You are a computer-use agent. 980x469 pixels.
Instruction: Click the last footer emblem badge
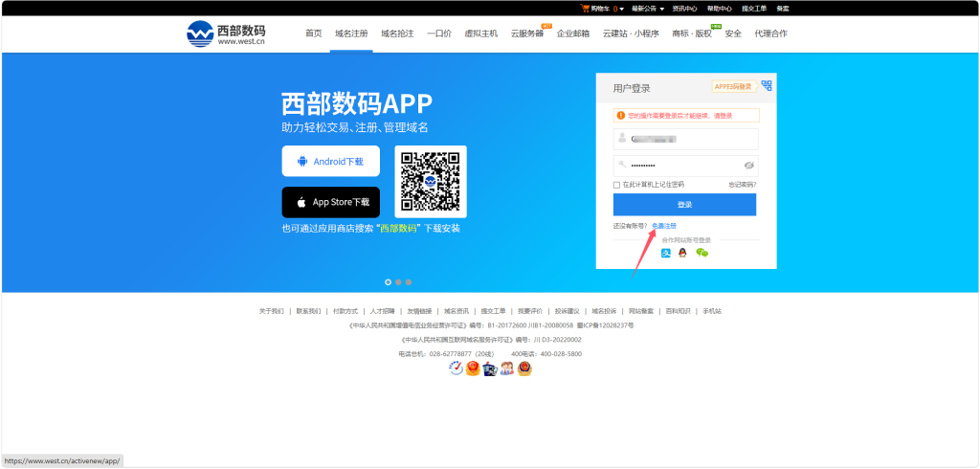[x=524, y=368]
